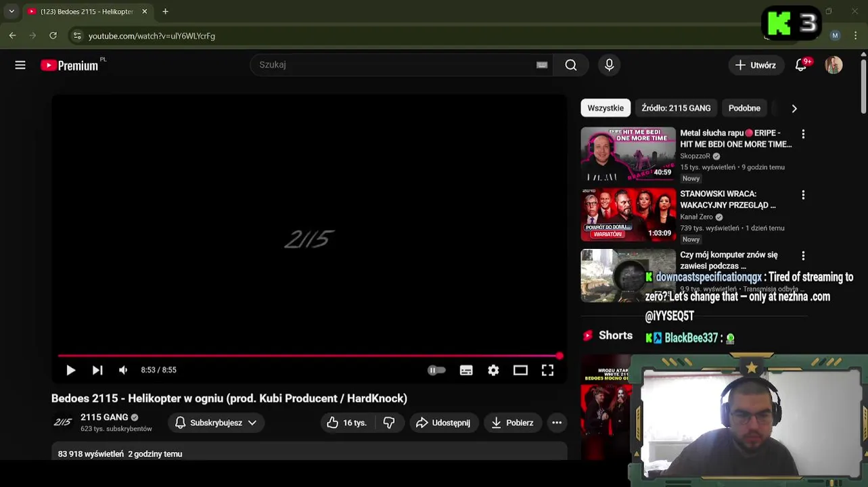868x487 pixels.
Task: Open the Chrome profile icon M
Action: pos(835,35)
